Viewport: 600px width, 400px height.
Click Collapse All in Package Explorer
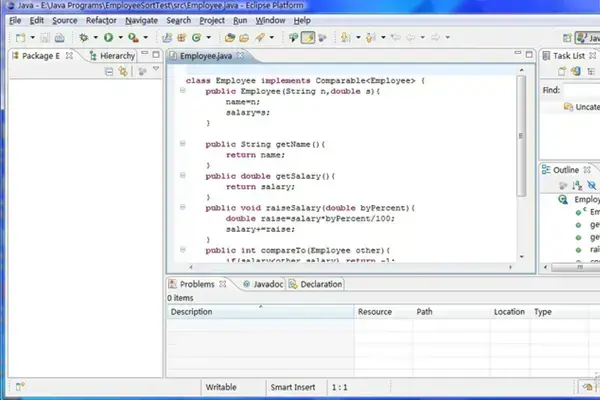click(109, 71)
